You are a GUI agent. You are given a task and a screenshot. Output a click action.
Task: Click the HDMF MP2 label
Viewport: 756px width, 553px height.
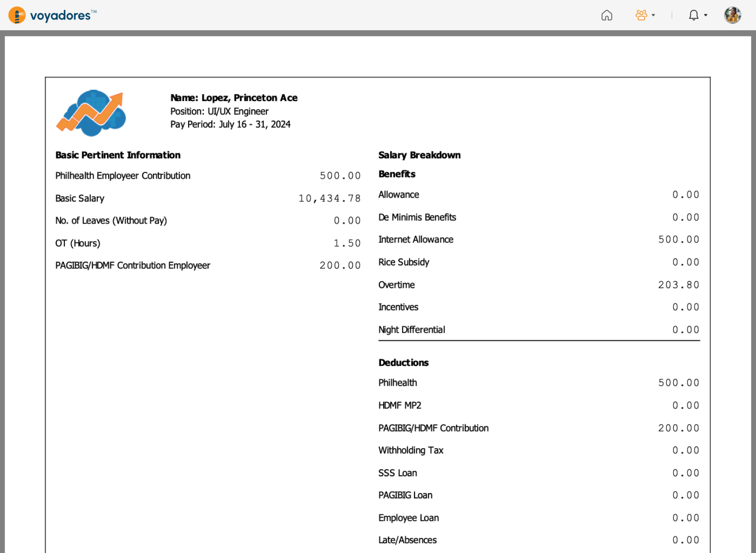(x=400, y=406)
